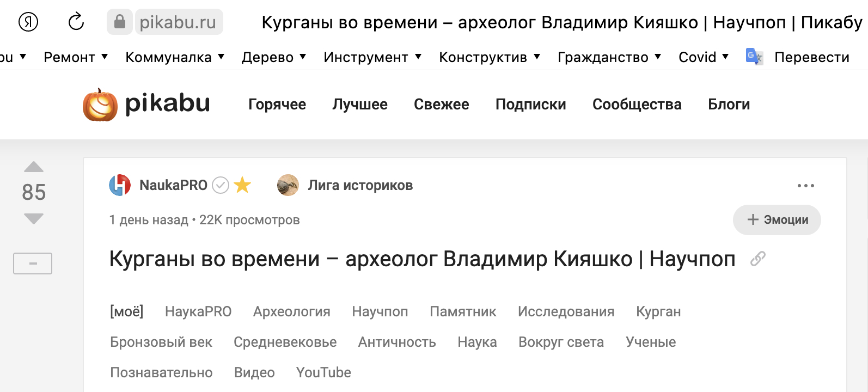Screen dimensions: 868x392
Task: Open the Сообщества section
Action: [x=637, y=105]
